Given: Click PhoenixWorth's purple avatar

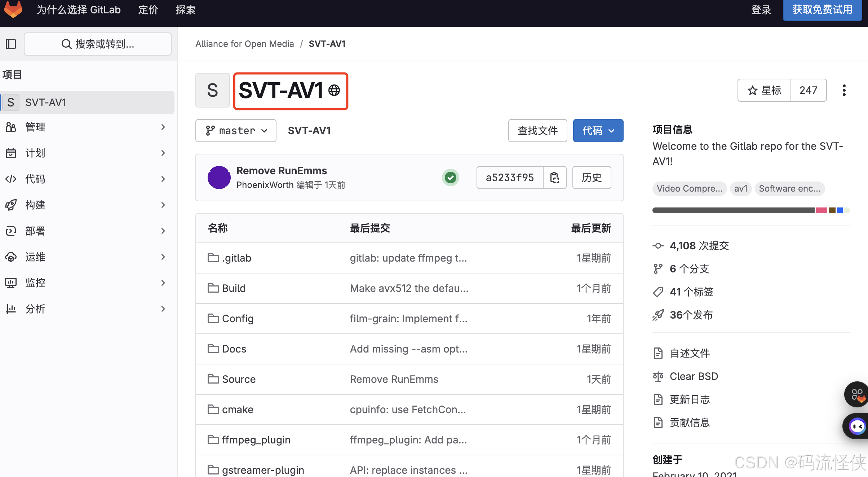Looking at the screenshot, I should click(219, 178).
